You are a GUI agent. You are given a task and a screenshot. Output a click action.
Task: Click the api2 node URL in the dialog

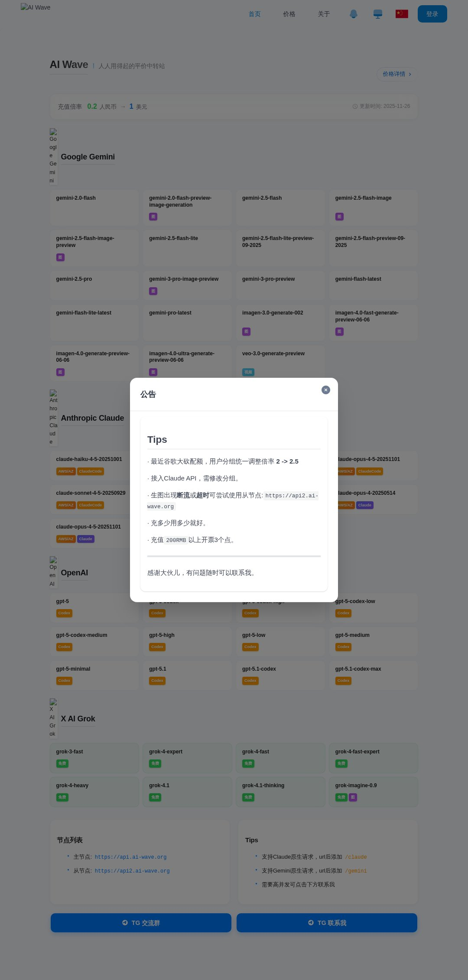point(233,501)
